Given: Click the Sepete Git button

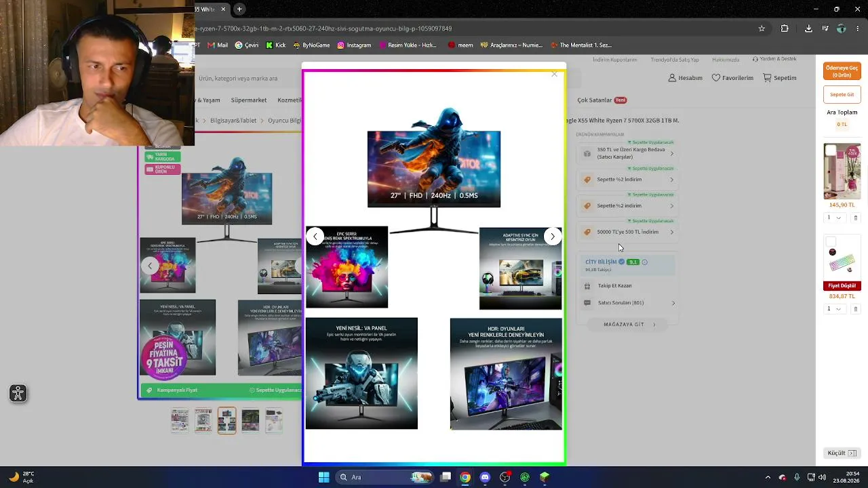Looking at the screenshot, I should click(842, 94).
